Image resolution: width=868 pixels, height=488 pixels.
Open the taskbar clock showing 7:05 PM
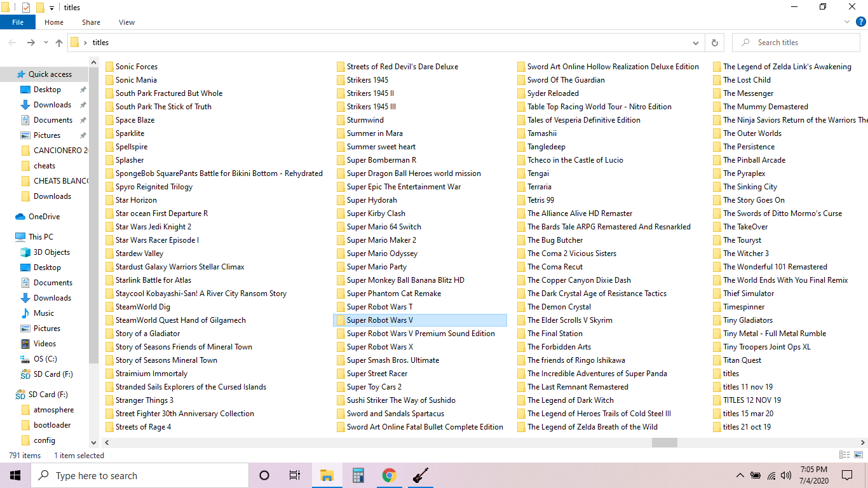(814, 475)
